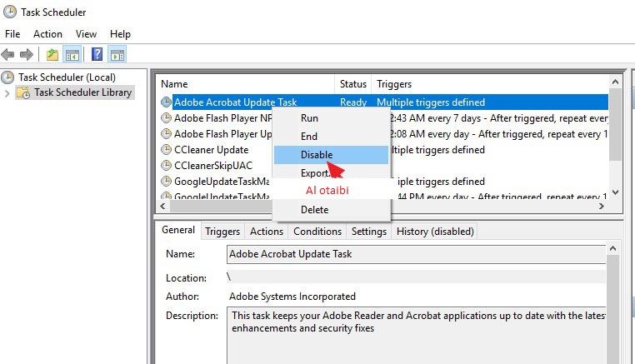Click the CCleaner Update task icon

166,149
